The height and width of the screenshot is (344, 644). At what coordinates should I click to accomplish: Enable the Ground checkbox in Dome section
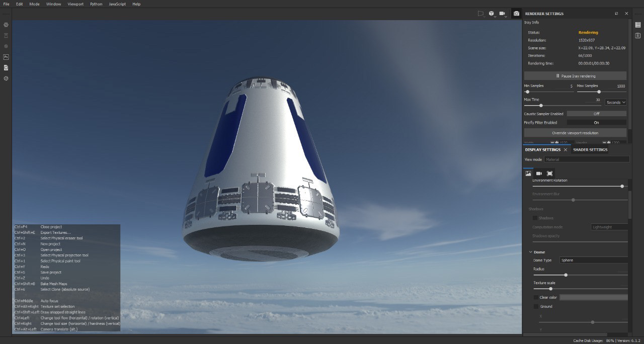tap(536, 306)
